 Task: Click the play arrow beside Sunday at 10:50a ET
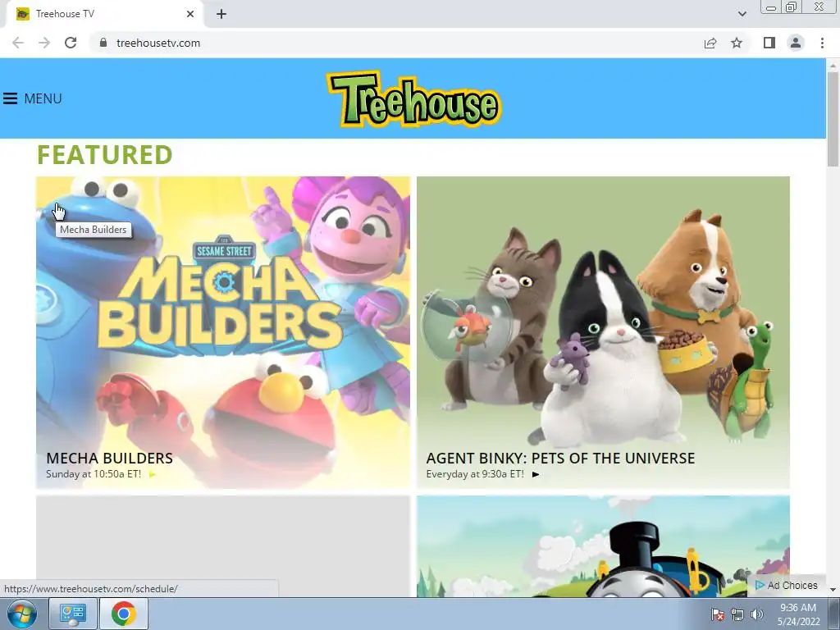(x=152, y=474)
